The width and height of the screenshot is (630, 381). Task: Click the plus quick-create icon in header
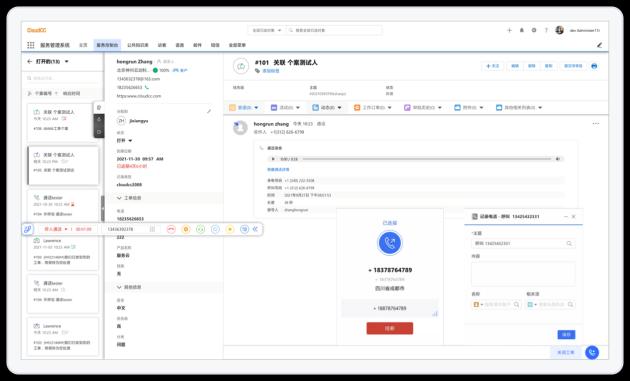[509, 30]
